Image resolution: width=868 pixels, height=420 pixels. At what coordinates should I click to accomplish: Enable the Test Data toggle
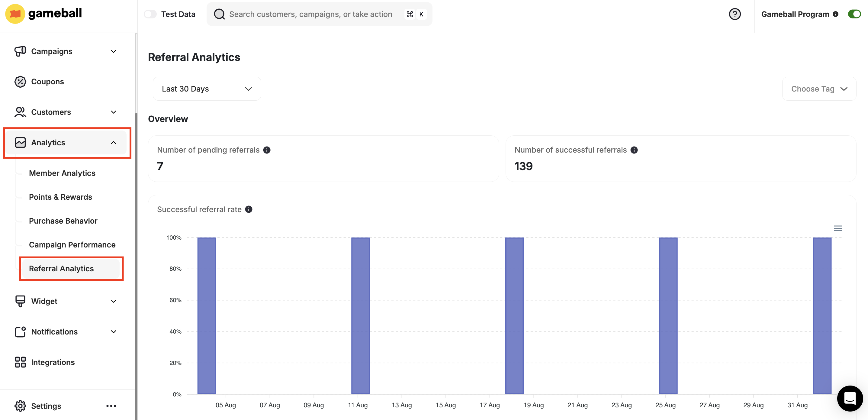150,14
